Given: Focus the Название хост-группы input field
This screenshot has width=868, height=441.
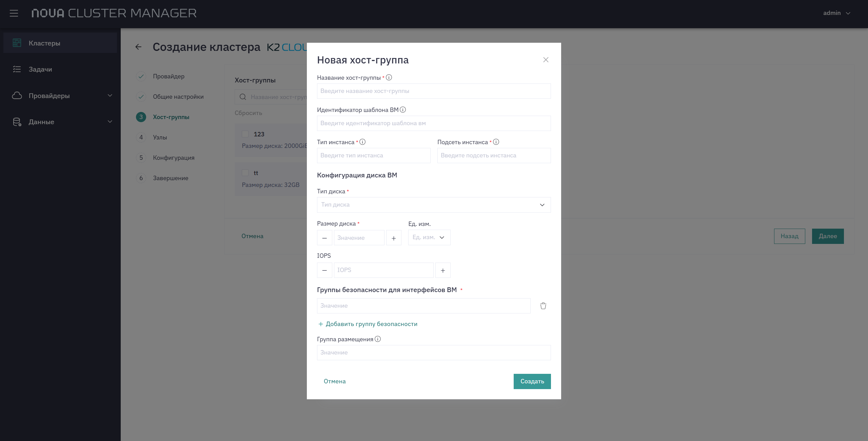Looking at the screenshot, I should (434, 91).
